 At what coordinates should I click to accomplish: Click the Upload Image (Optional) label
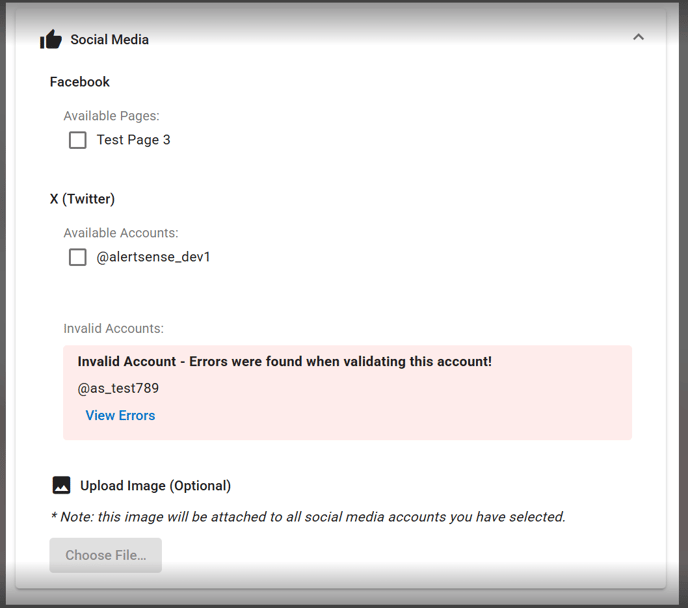click(155, 486)
